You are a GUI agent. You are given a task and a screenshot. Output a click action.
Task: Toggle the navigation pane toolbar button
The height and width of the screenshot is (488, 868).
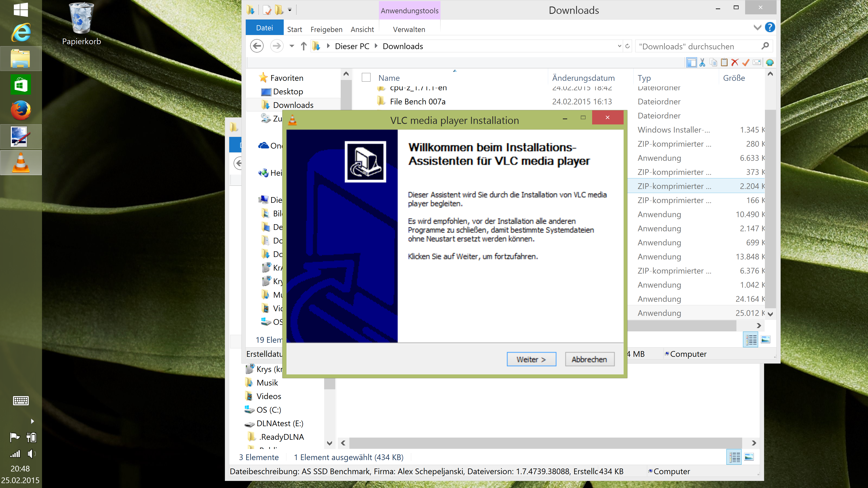[x=691, y=62]
